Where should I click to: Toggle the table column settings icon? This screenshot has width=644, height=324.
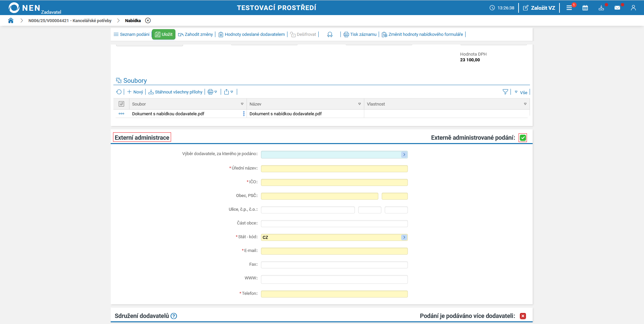[121, 104]
